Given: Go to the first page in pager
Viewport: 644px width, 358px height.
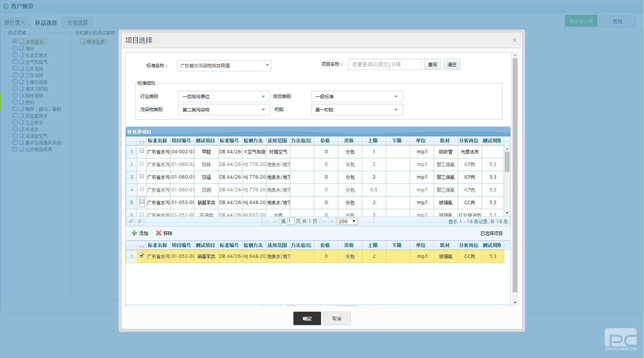Looking at the screenshot, I should [266, 222].
